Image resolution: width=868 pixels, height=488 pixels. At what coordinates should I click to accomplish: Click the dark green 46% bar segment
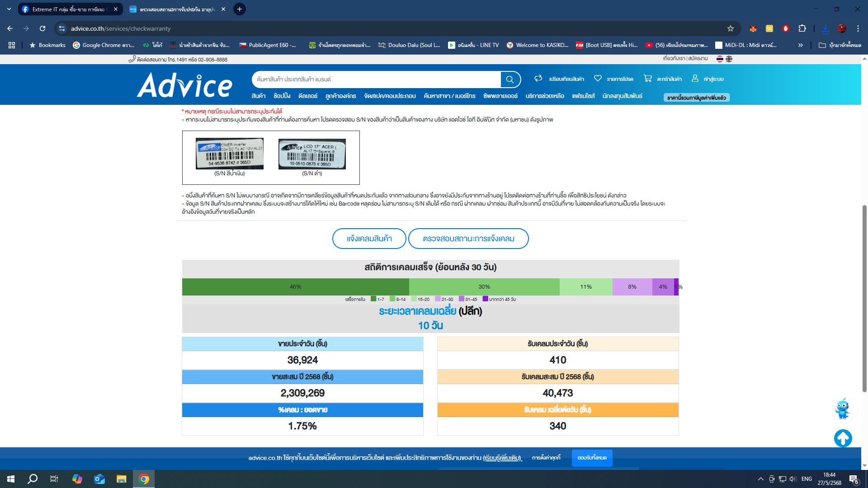pos(295,287)
